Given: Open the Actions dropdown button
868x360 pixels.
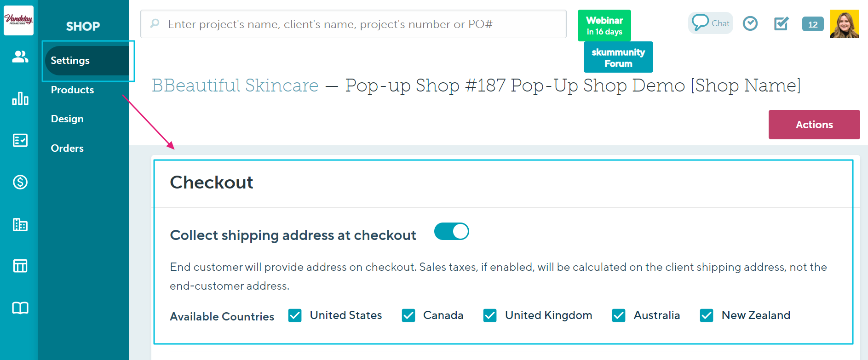Looking at the screenshot, I should tap(814, 125).
